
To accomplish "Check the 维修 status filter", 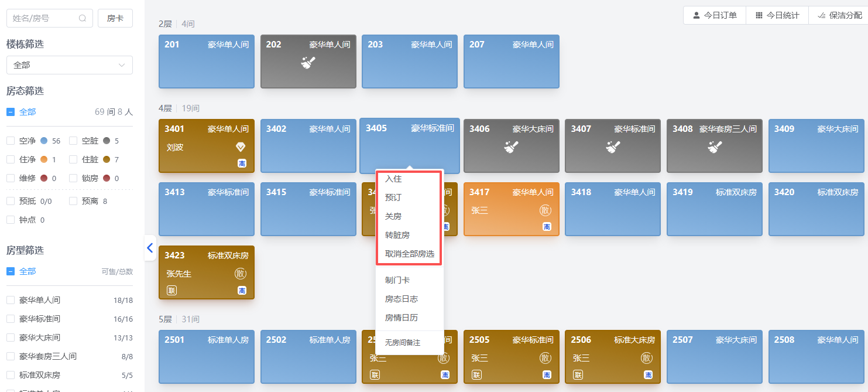I will click(11, 178).
